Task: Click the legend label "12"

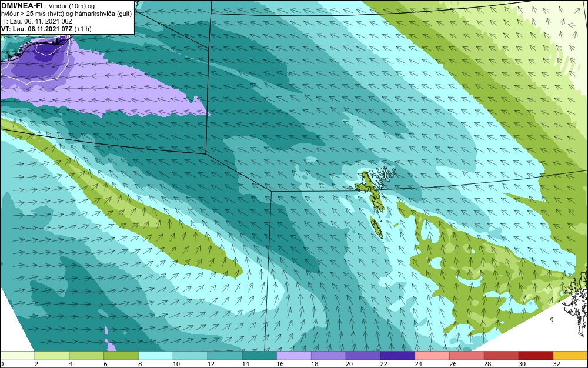Action: point(211,364)
